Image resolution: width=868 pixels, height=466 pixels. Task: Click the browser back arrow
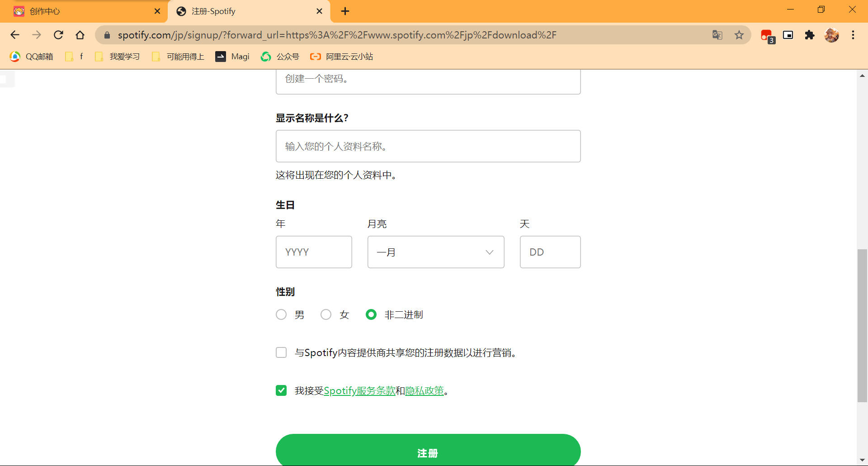[x=15, y=35]
